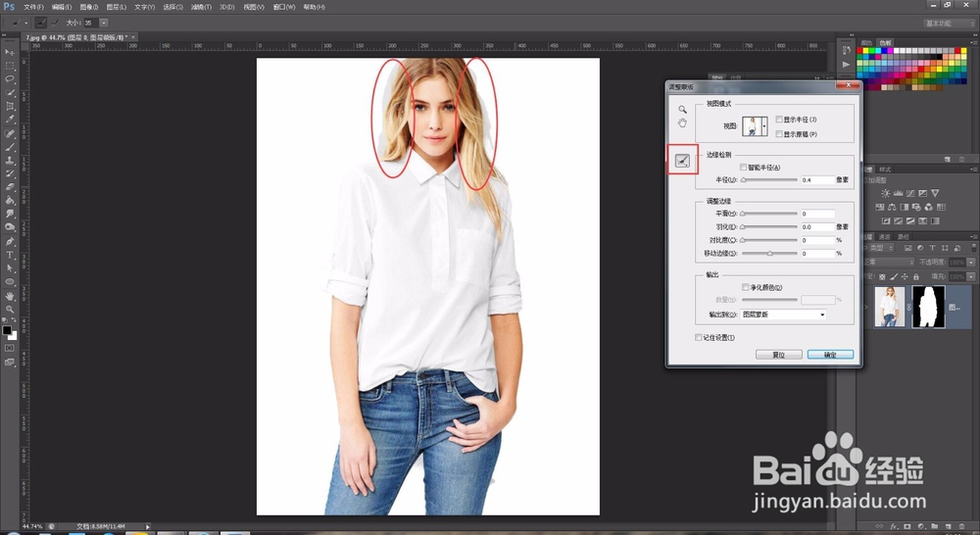Click the 复位 button
This screenshot has height=535, width=980.
[779, 355]
